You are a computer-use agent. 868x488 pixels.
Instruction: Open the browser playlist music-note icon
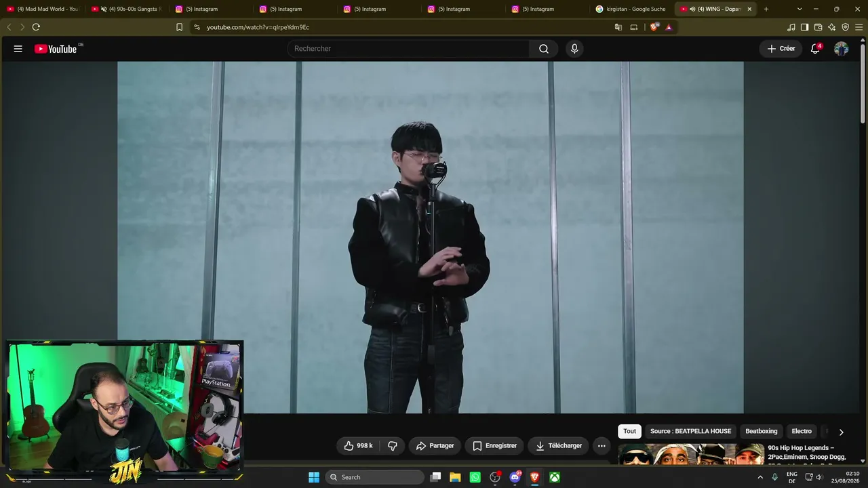tap(791, 27)
